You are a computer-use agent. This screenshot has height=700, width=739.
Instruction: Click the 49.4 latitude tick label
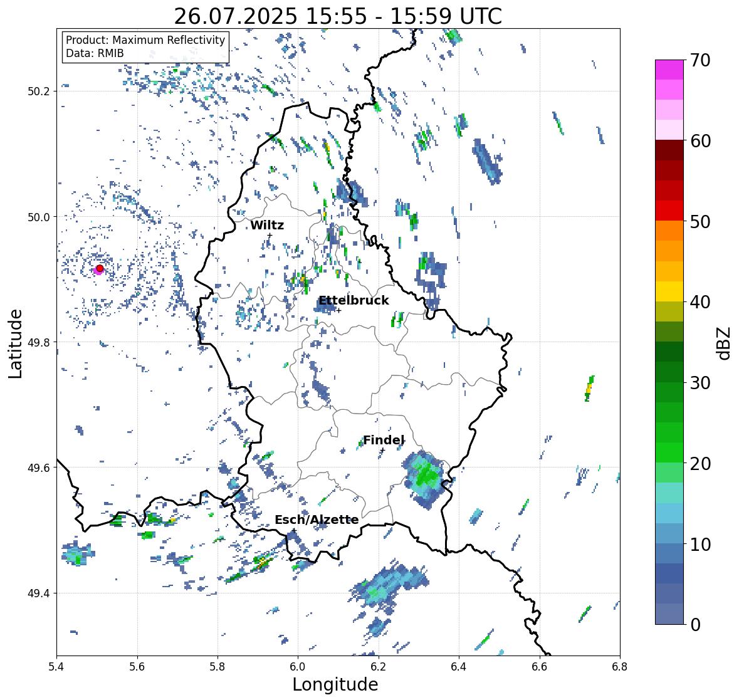[x=39, y=593]
